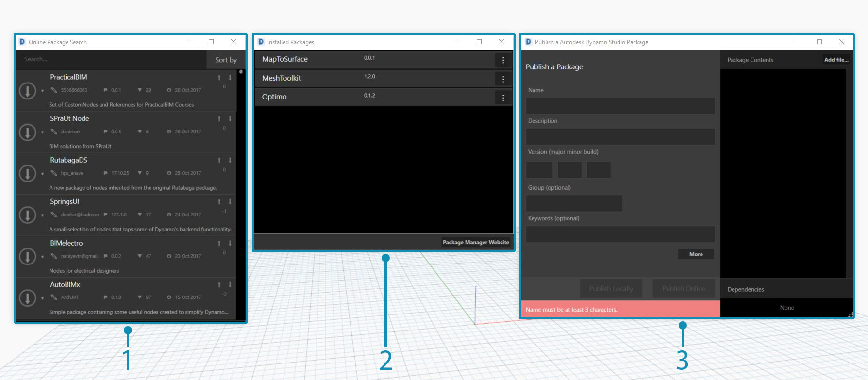Downvote the RutabagaDS package
This screenshot has height=380, width=868.
(230, 160)
